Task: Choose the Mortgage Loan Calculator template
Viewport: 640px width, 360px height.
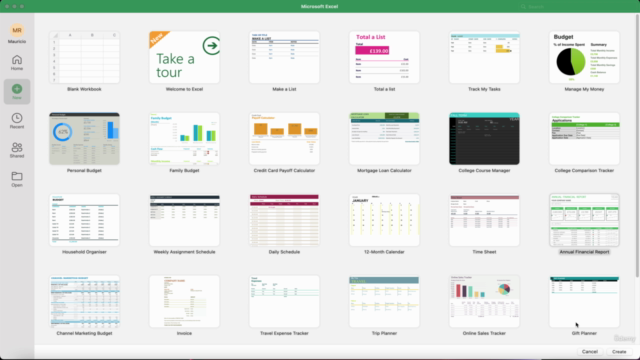Action: pyautogui.click(x=384, y=139)
